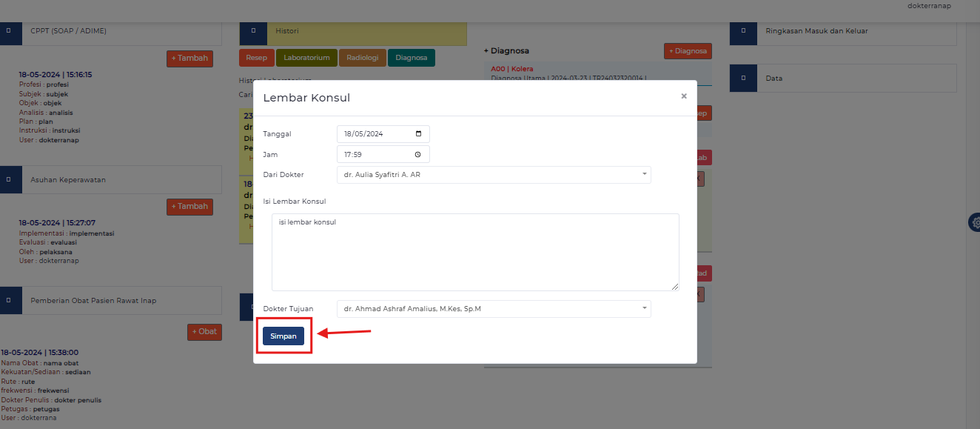This screenshot has height=429, width=980.
Task: Click the CPPT (SOAP / ADIME) section icon
Action: (x=9, y=31)
